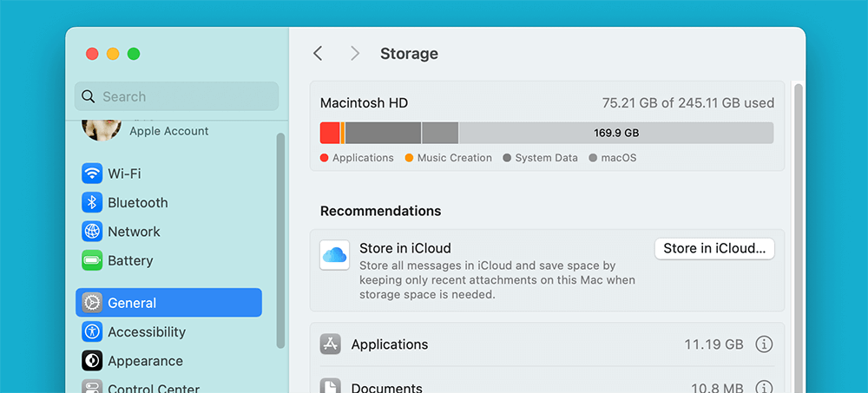Select the Wi-Fi sidebar label

pyautogui.click(x=124, y=174)
